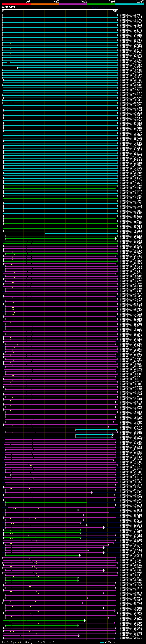Select the UniRef100_Q07893 label
Viewport: 146px width, 644px height.
131,45
